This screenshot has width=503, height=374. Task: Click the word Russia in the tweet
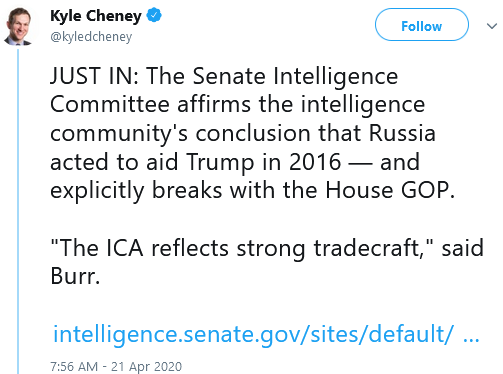point(402,133)
